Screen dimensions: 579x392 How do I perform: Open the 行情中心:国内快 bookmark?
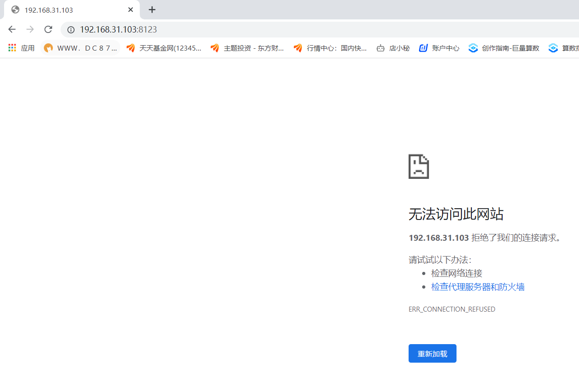(330, 48)
